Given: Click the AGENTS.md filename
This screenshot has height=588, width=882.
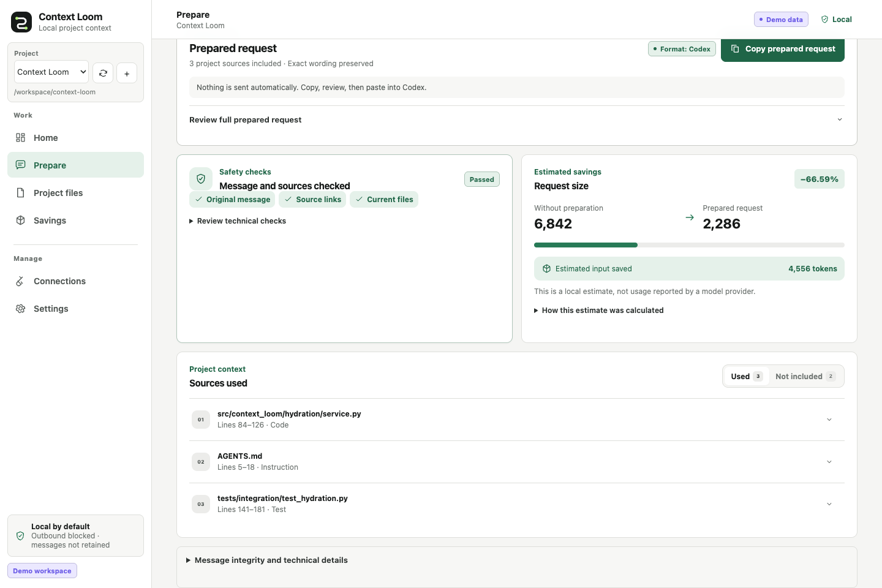Looking at the screenshot, I should 239,456.
